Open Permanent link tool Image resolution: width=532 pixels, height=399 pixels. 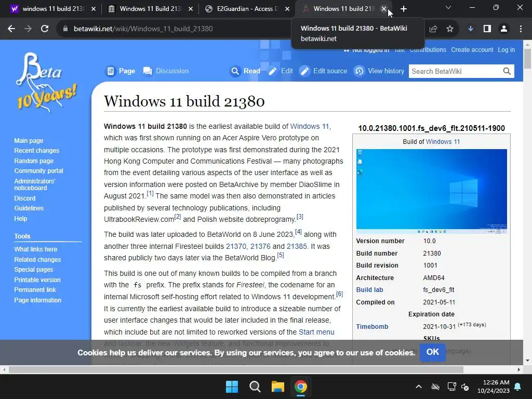(x=35, y=290)
